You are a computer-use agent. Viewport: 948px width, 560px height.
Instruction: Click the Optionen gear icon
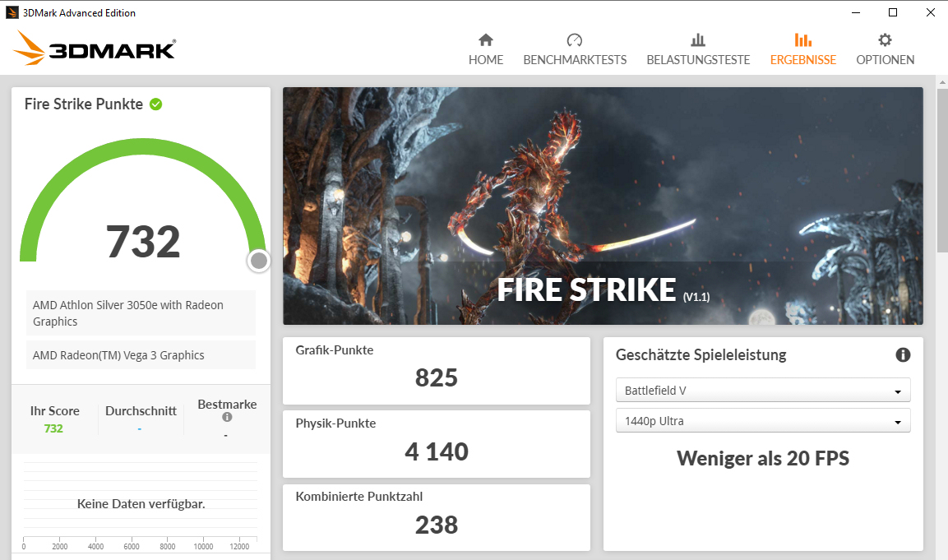click(885, 40)
